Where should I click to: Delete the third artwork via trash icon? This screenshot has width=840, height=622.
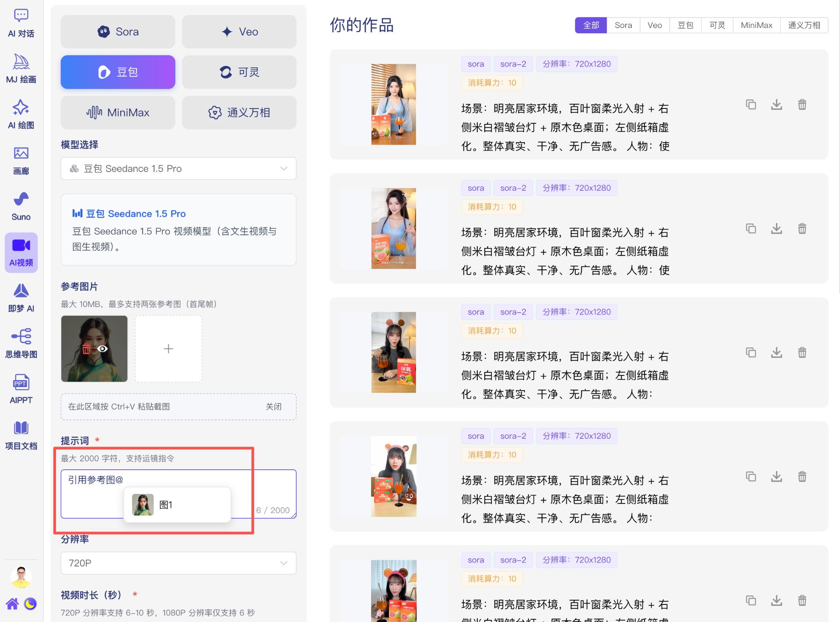(x=802, y=353)
